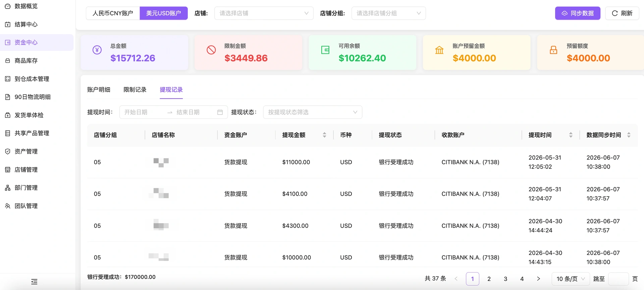Click the 发货单体检 sidebar icon
The height and width of the screenshot is (290, 644).
[8, 115]
